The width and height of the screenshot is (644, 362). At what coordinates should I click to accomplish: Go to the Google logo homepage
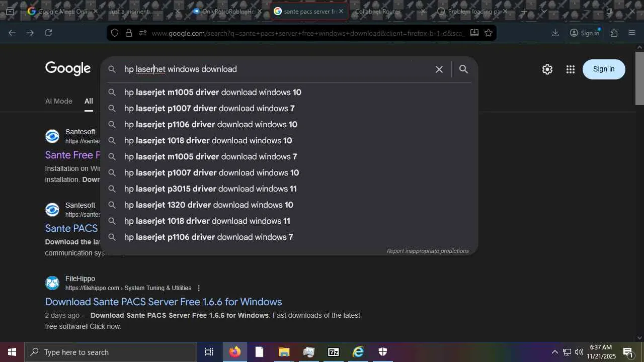(68, 69)
